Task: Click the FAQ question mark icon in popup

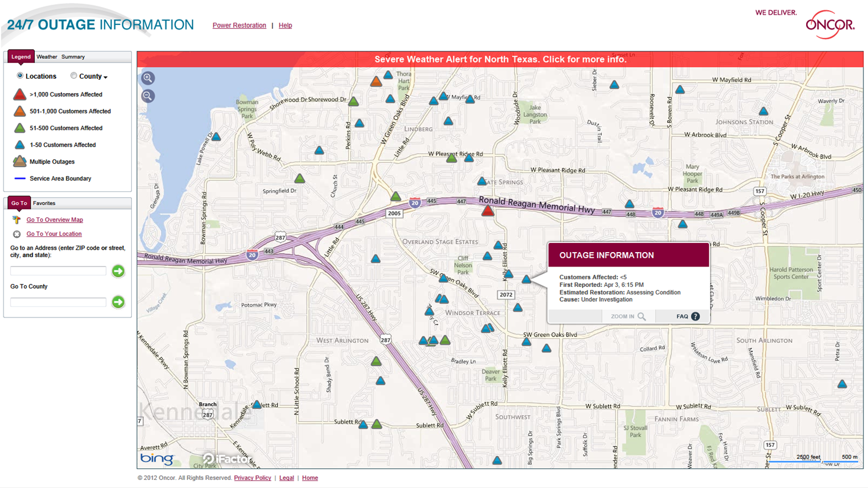Action: [x=696, y=316]
